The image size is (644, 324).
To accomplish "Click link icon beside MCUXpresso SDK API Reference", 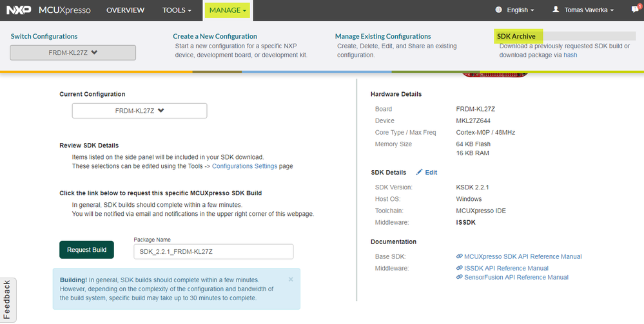I will pos(459,257).
